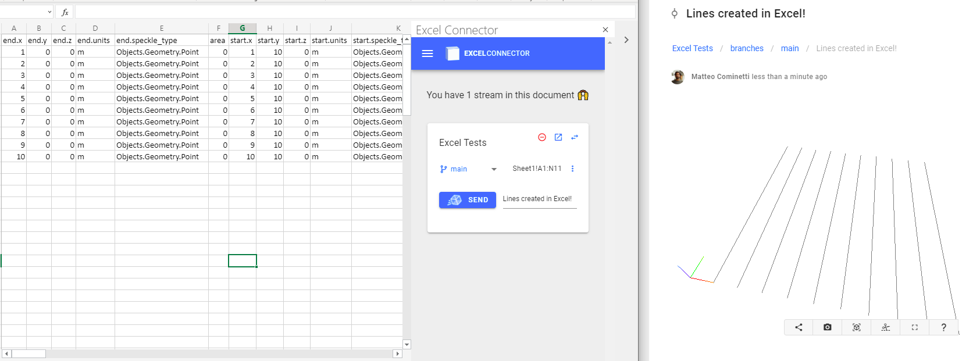Swap sender/receiver mode on stream card

(575, 137)
